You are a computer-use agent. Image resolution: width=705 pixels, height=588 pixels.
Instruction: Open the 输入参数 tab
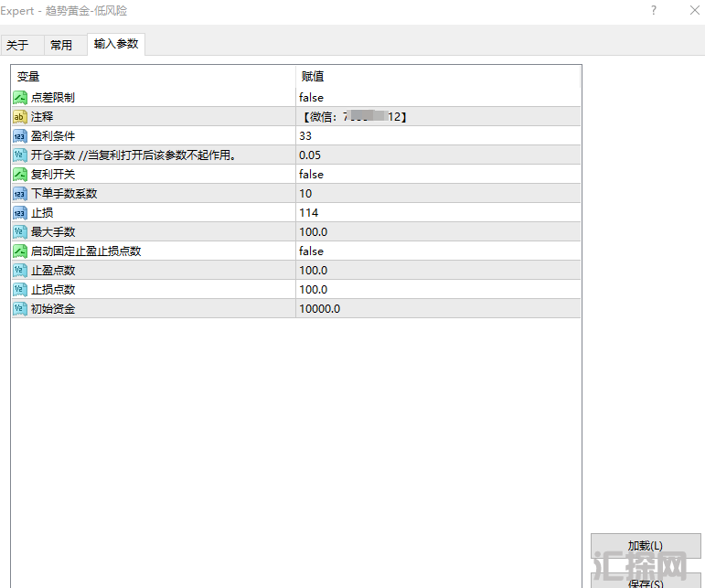(x=116, y=44)
